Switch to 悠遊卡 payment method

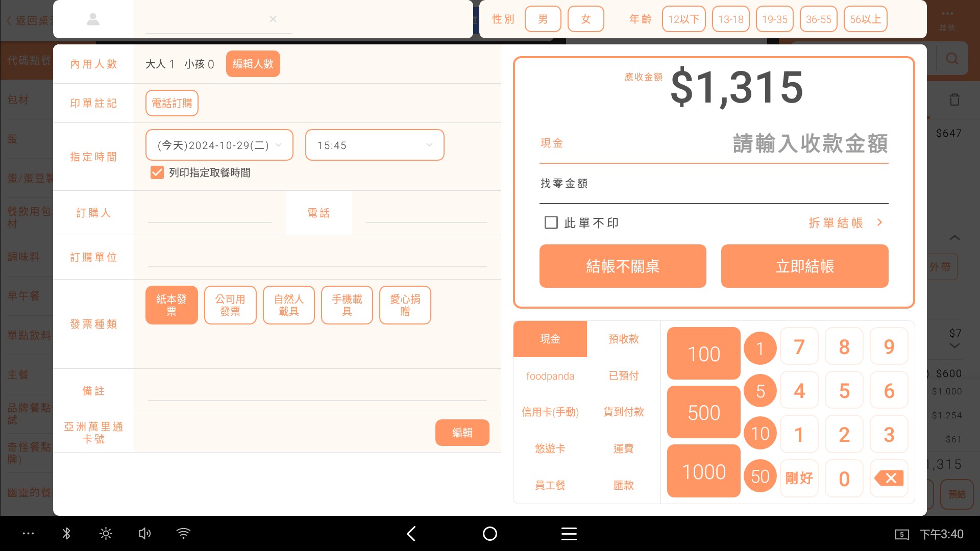point(550,448)
